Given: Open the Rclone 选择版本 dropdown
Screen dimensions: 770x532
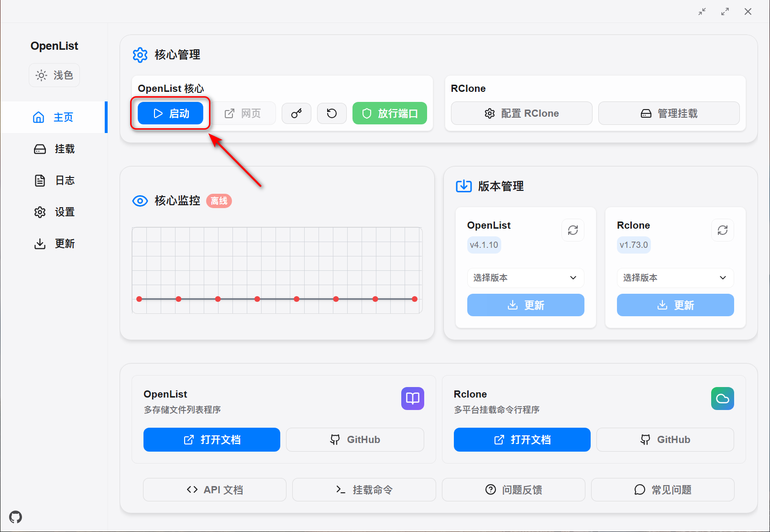Looking at the screenshot, I should 675,278.
